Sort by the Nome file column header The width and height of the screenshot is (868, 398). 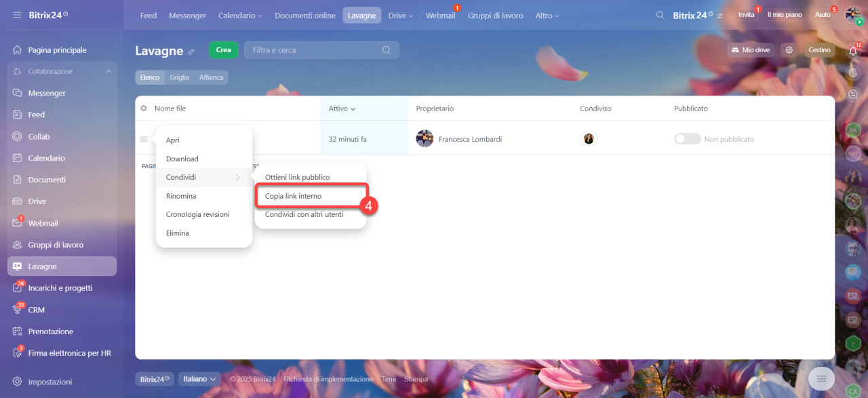170,108
